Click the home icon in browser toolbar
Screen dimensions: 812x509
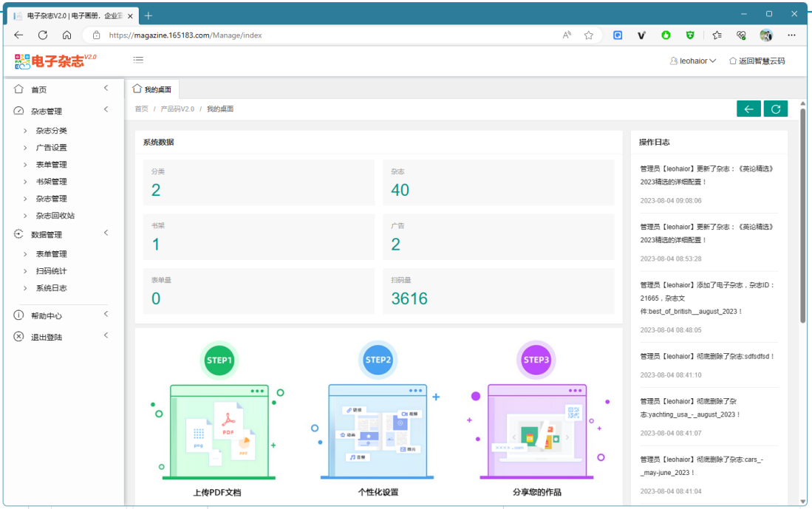(x=66, y=35)
